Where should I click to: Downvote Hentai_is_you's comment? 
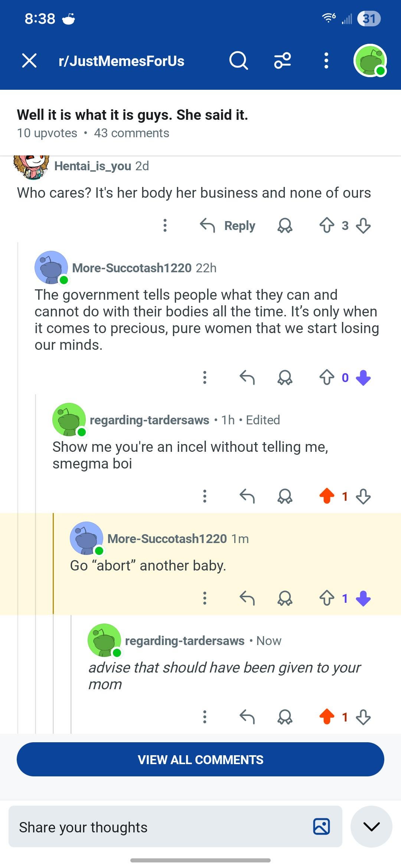(363, 226)
